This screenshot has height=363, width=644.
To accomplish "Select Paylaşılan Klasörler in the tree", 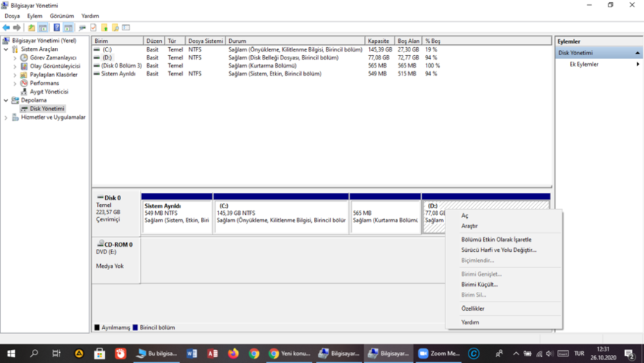I will (x=54, y=75).
